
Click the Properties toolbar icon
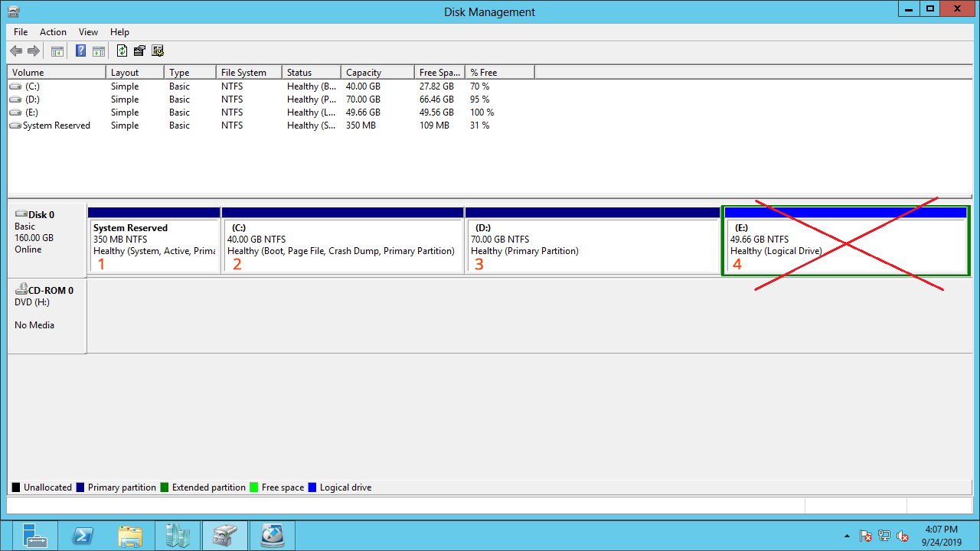click(x=139, y=51)
